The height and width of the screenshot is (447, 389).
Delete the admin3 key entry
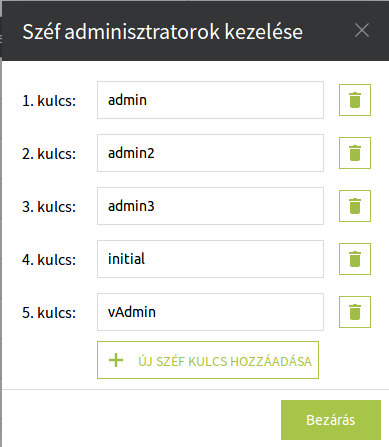355,206
